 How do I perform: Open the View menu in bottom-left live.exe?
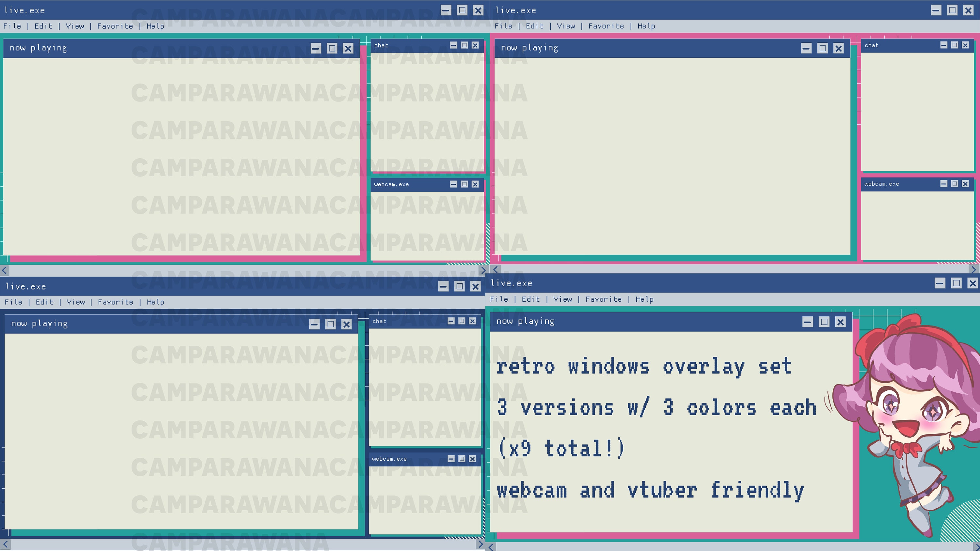[x=76, y=302]
